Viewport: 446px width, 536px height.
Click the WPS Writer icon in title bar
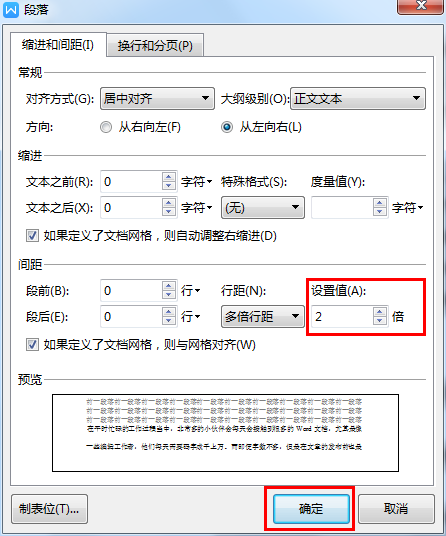pyautogui.click(x=11, y=10)
